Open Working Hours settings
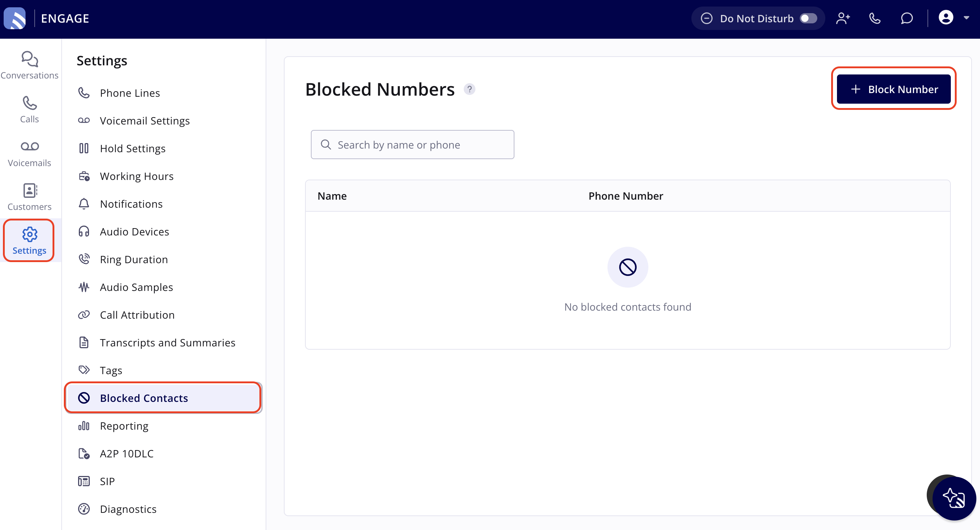Screen dimensions: 980x530 [163, 176]
